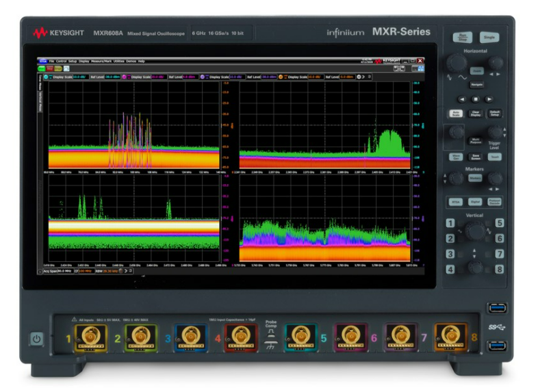Click the red Stop toolbar button on screen
The width and height of the screenshot is (540, 392).
50,68
